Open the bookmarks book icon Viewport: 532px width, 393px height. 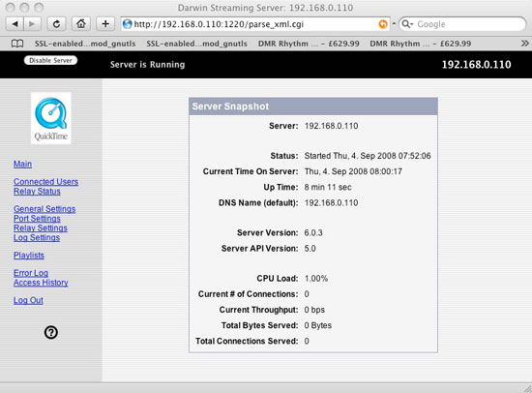17,44
